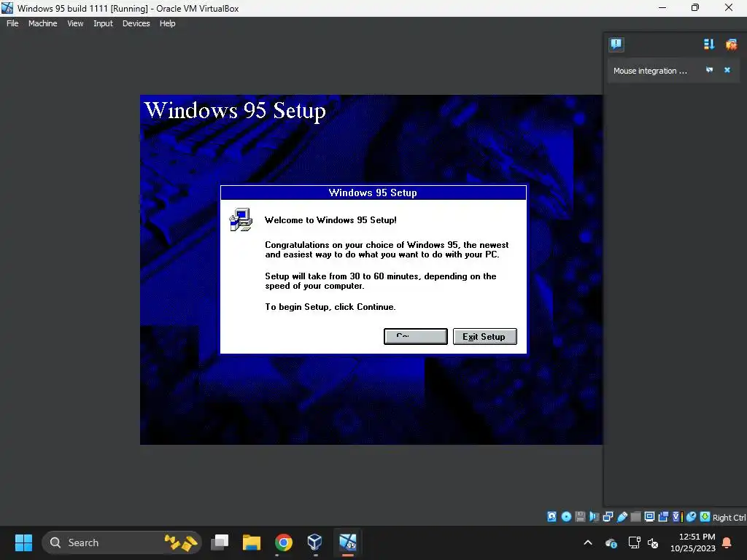Click the taskbar Search box
Screen dimensions: 747x560
pyautogui.click(x=122, y=542)
